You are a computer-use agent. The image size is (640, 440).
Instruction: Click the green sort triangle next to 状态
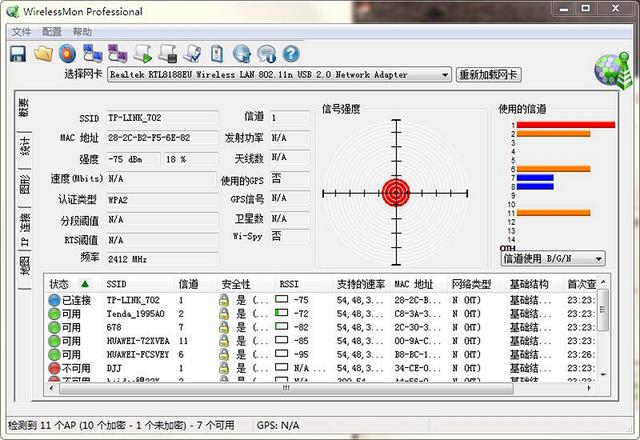tap(85, 283)
